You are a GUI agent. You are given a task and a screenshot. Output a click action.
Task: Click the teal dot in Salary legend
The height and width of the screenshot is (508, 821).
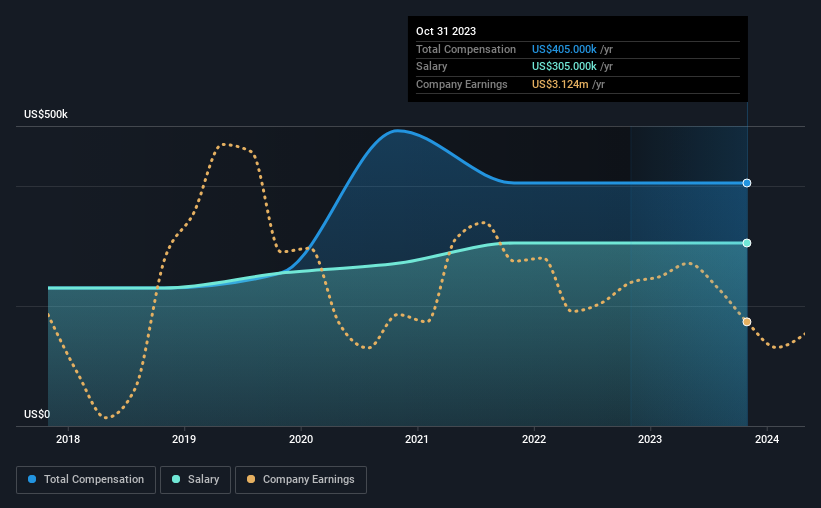[176, 479]
